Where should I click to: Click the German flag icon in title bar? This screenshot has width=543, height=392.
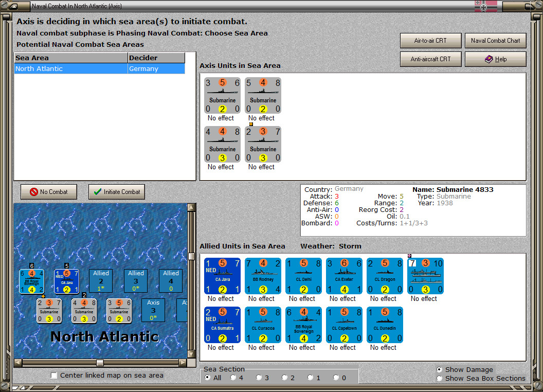point(485,6)
